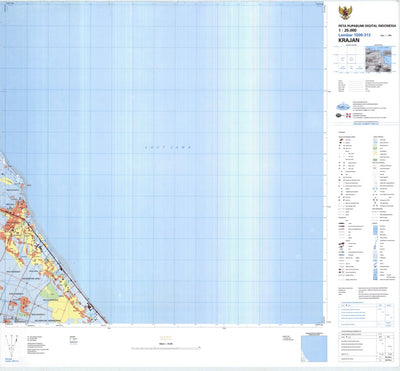Click the Garuda Pancasila national emblem

345,13
